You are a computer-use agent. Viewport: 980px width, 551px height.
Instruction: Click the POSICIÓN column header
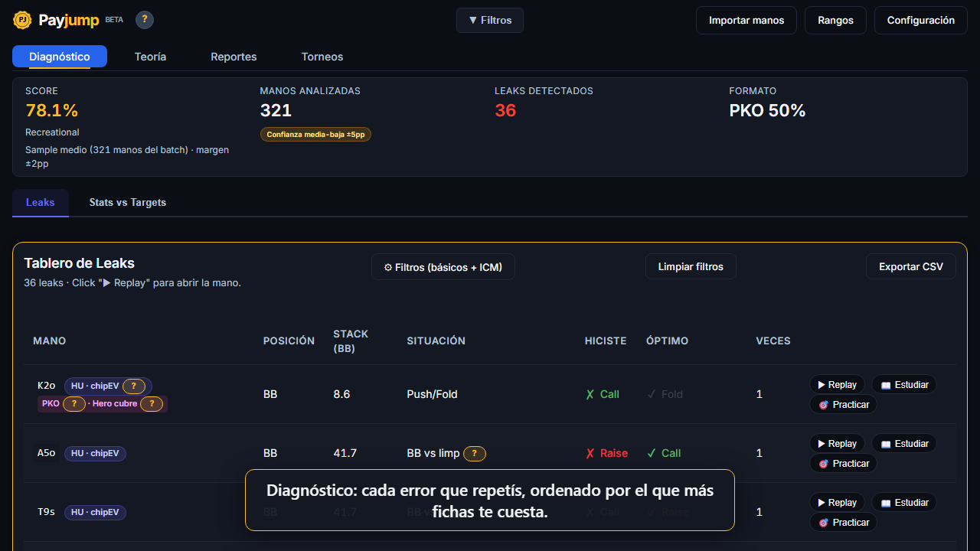pos(289,341)
